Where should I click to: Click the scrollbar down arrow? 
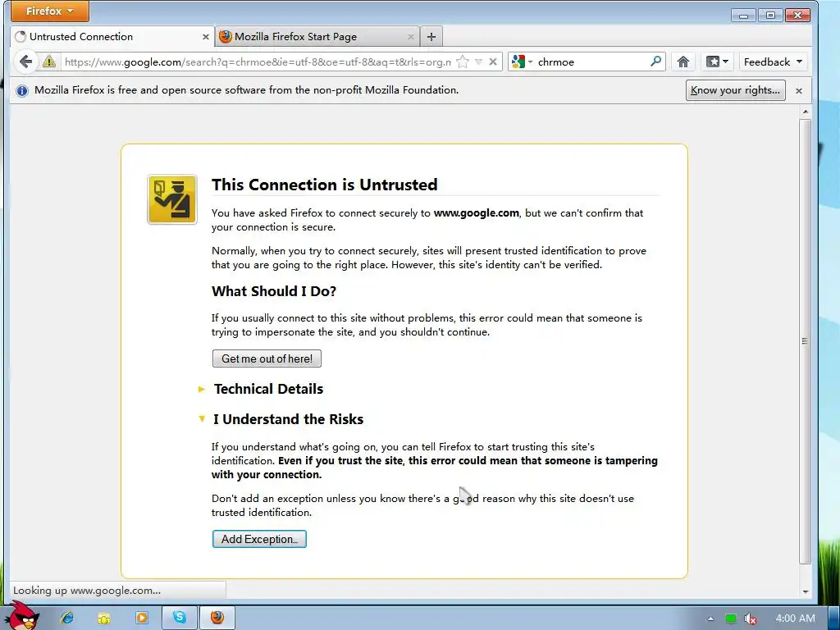[806, 591]
